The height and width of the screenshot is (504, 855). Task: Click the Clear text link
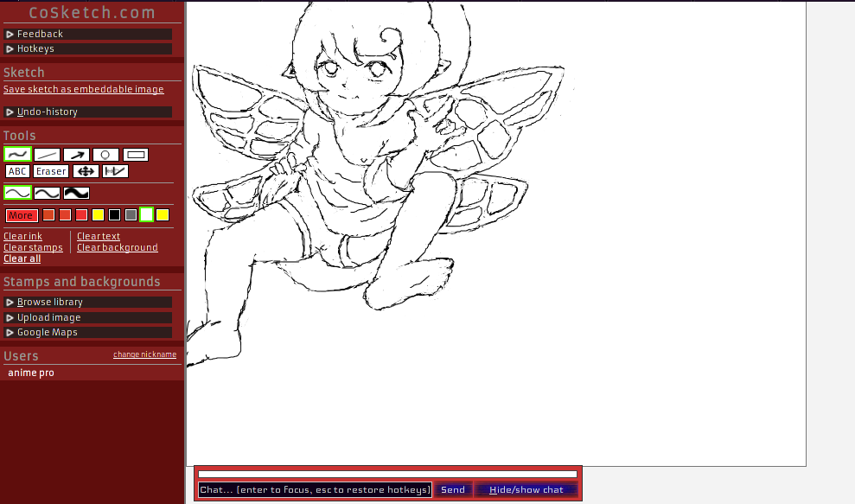(99, 236)
